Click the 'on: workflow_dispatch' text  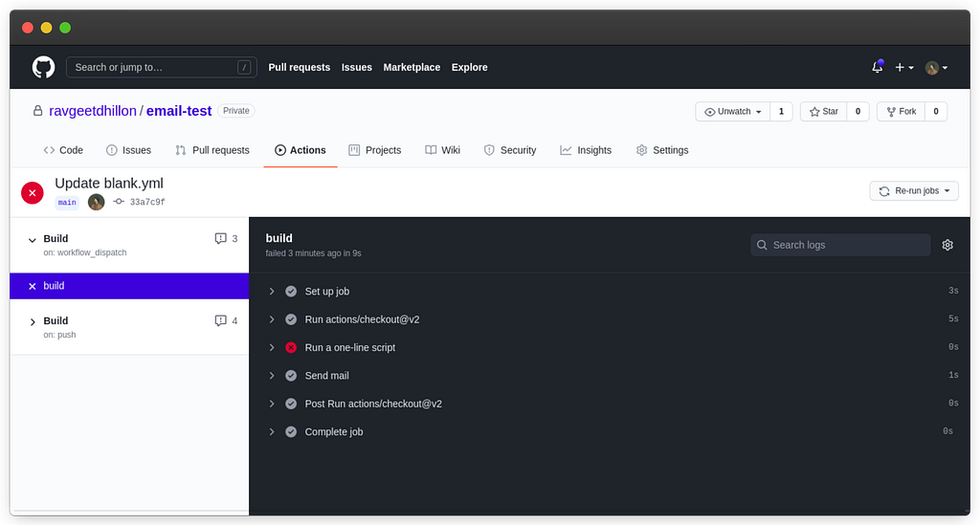(85, 252)
